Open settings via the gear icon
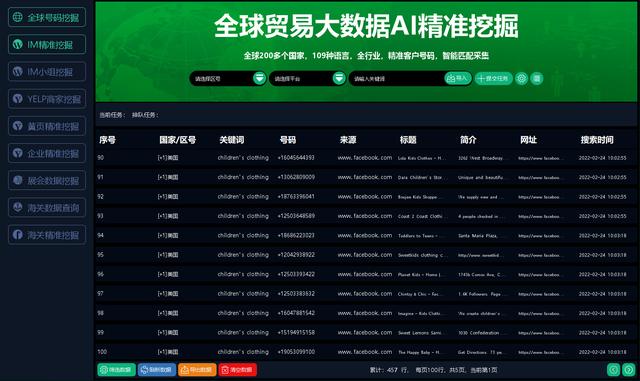This screenshot has width=640, height=381. coord(521,78)
